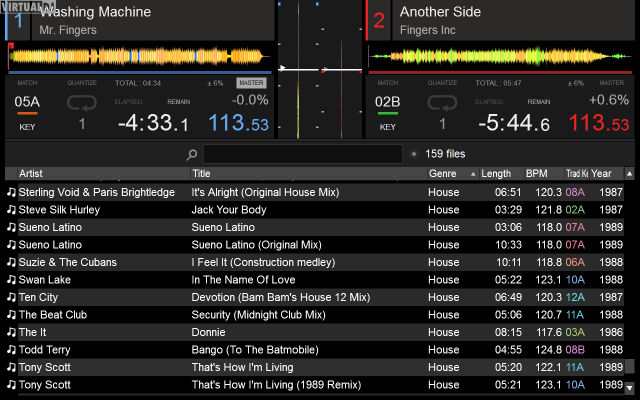Click music note icon for Todd Terry row
The height and width of the screenshot is (400, 640).
(x=11, y=350)
